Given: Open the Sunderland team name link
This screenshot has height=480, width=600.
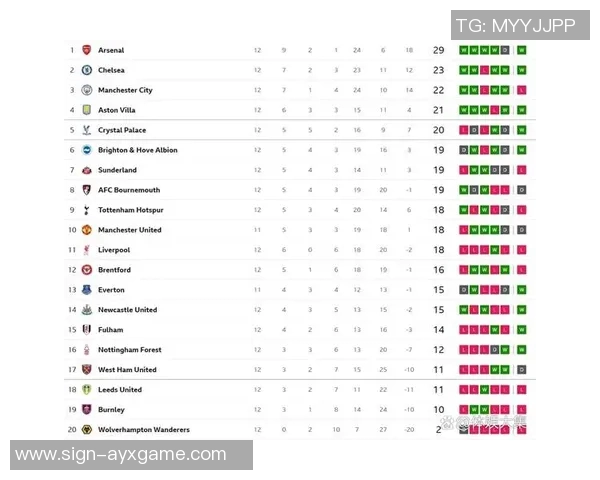Looking at the screenshot, I should click(117, 170).
